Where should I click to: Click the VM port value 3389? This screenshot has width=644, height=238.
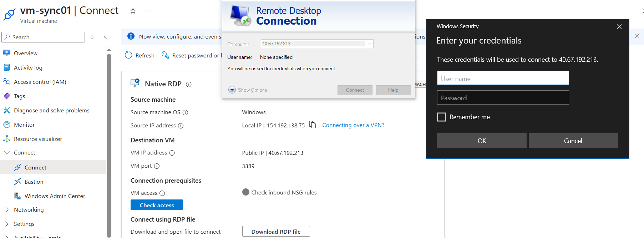tap(248, 166)
